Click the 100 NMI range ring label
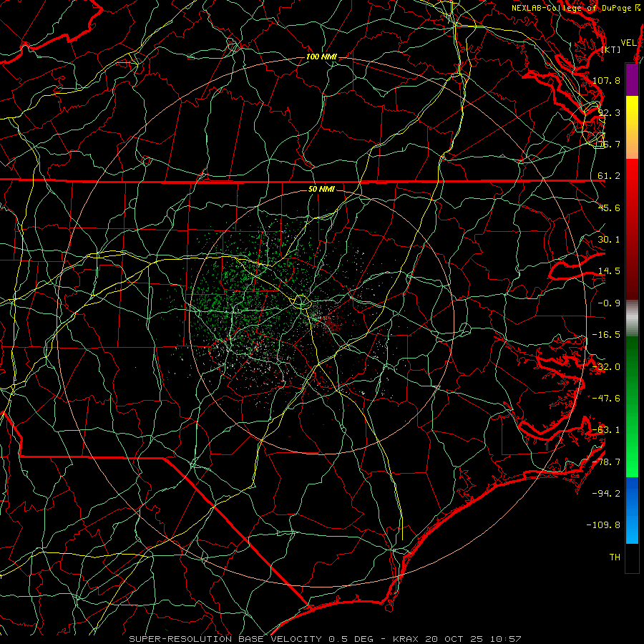Viewport: 644px width, 644px height. 321,57
